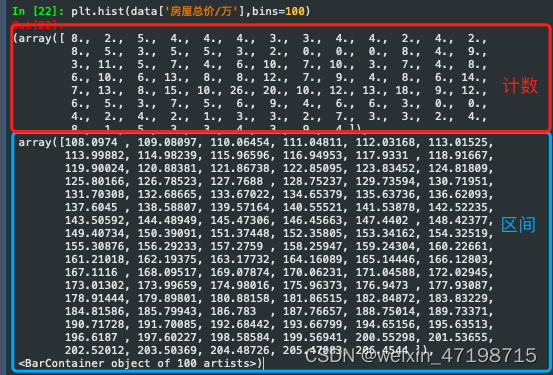The height and width of the screenshot is (375, 553).
Task: Click bin edge 170.06231
Action: pyautogui.click(x=312, y=272)
